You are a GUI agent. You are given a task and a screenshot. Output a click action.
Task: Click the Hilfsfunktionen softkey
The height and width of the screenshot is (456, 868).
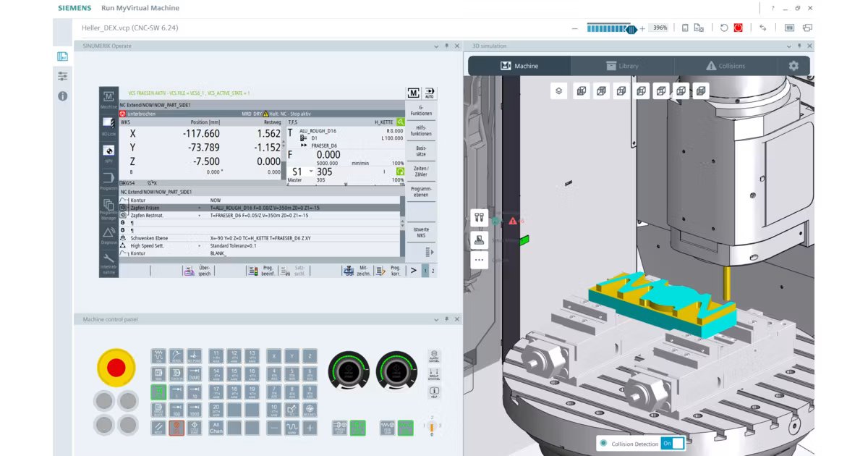pos(421,130)
